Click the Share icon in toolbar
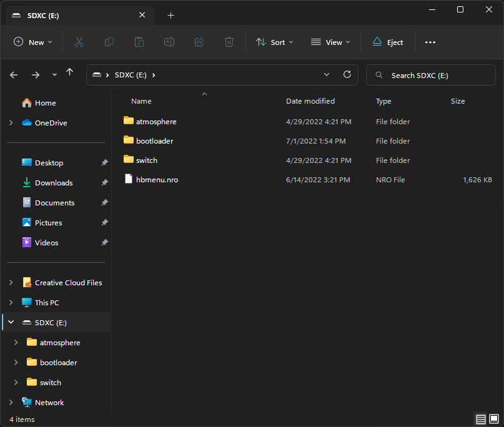This screenshot has width=504, height=427. (199, 42)
